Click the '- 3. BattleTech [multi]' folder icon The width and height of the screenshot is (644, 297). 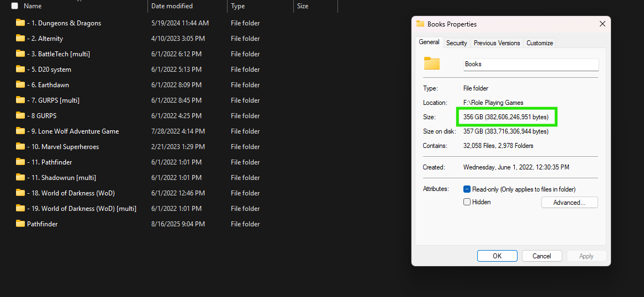pos(20,54)
